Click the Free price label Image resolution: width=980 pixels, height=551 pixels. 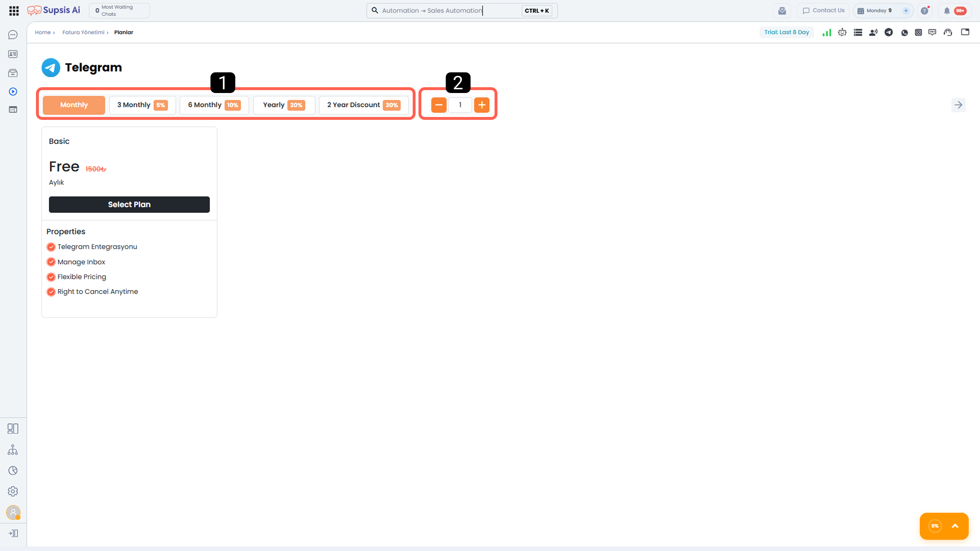tap(64, 167)
